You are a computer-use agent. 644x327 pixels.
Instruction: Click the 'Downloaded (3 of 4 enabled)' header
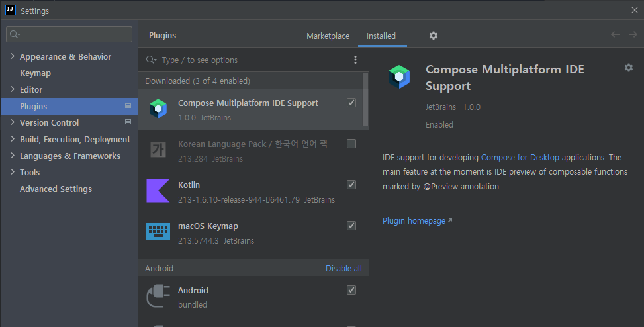coord(197,81)
